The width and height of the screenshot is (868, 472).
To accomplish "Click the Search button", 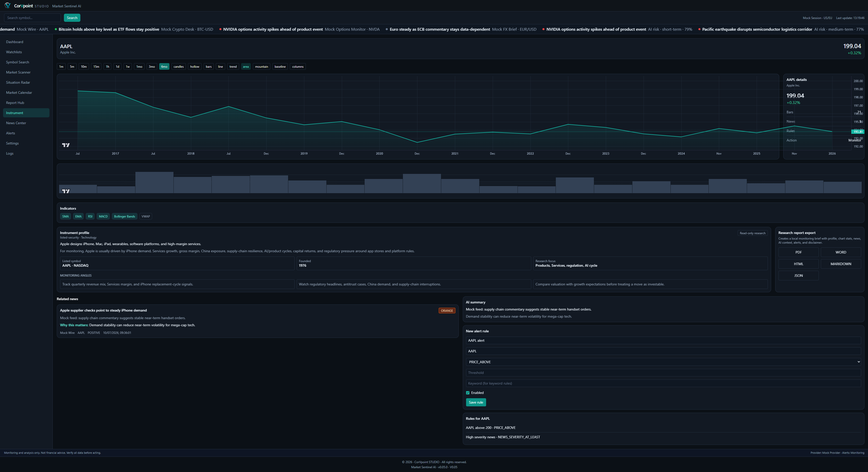I will [x=72, y=18].
